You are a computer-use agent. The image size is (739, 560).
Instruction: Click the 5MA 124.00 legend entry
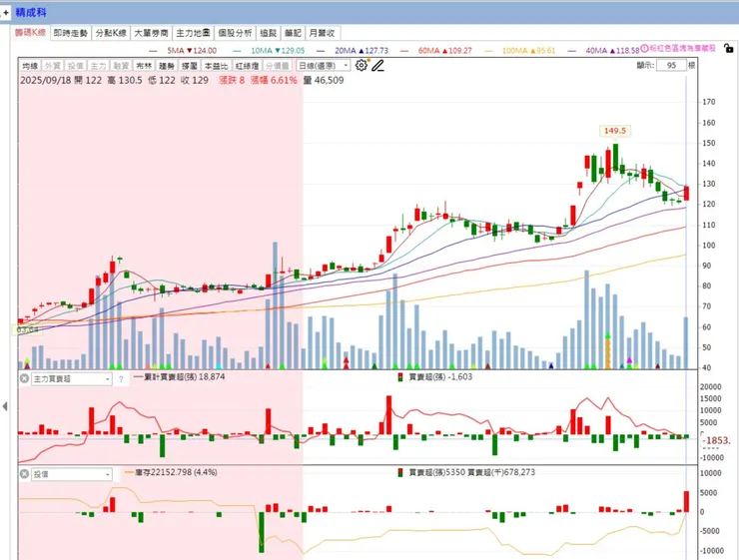pos(184,50)
